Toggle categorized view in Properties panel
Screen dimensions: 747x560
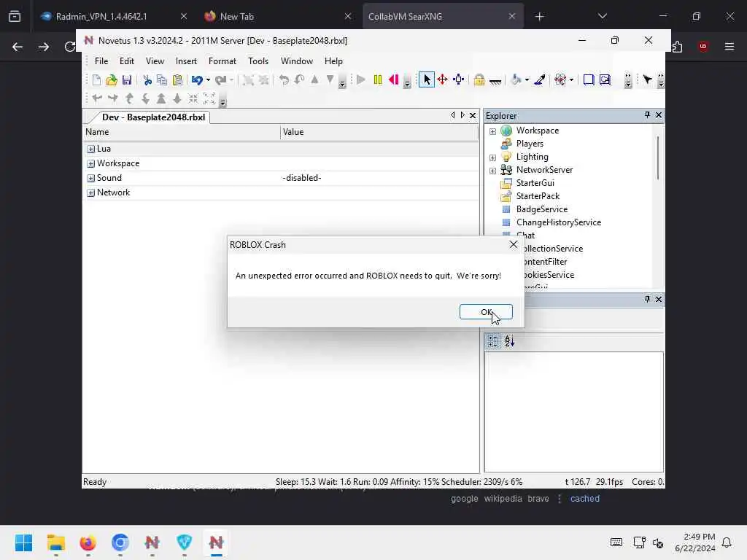click(494, 341)
